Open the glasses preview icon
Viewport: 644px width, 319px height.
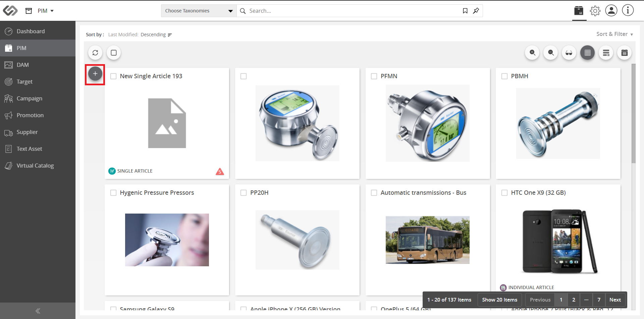click(x=569, y=53)
